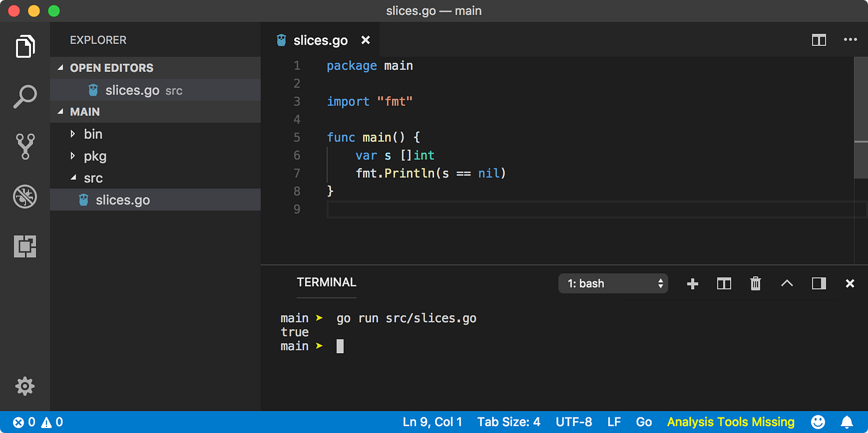Click the EXPLORER panel title
Screen dimensions: 868x433
click(98, 40)
